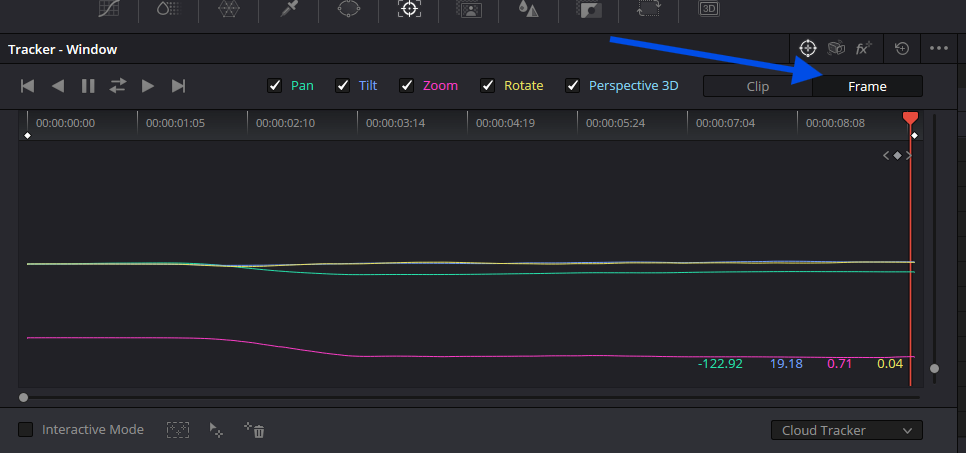Switch to FX tracker mode icon

pos(864,48)
